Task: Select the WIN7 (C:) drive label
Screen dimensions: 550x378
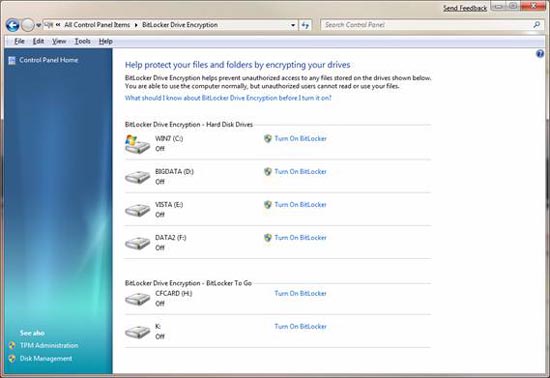Action: pos(169,139)
